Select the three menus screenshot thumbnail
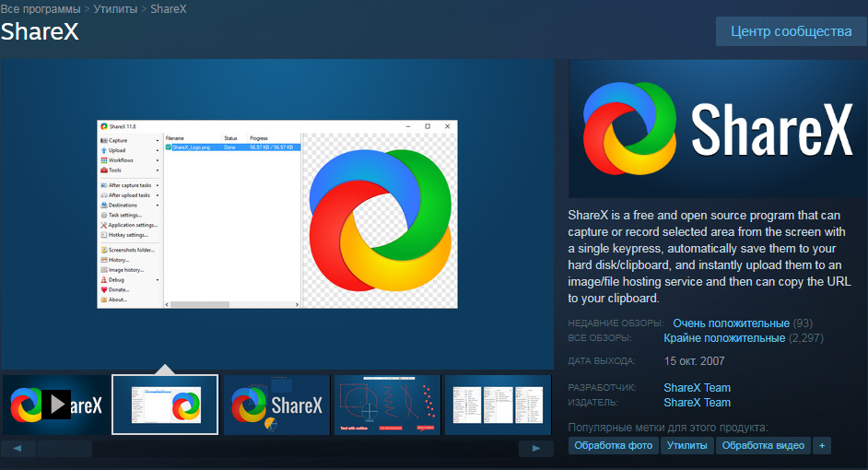The width and height of the screenshot is (868, 470). point(498,405)
